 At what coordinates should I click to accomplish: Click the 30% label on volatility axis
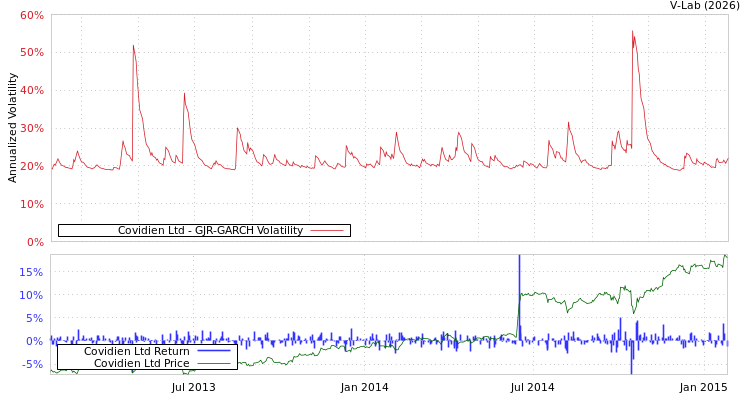click(31, 128)
